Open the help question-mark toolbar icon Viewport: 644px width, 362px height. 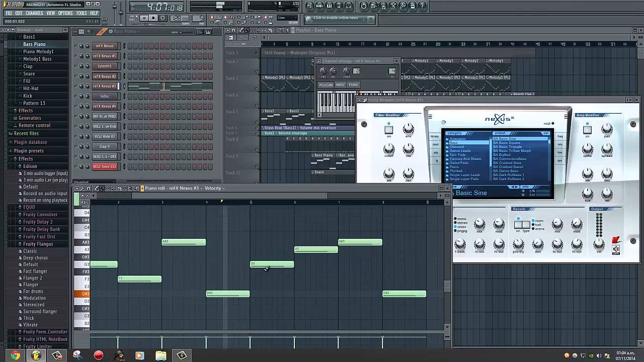pos(422,6)
